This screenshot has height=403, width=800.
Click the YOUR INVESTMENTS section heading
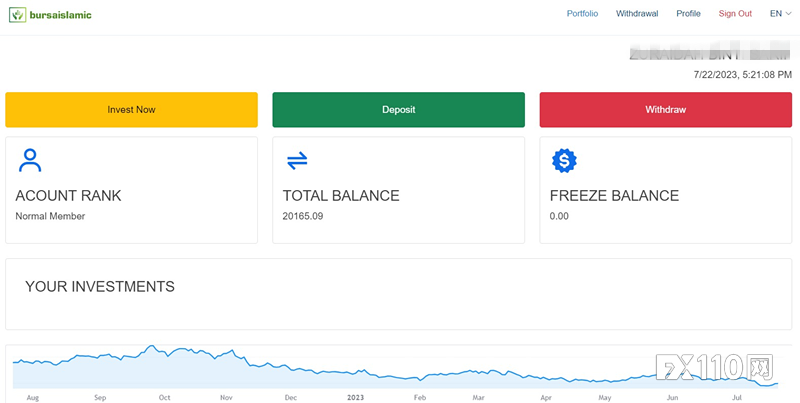tap(100, 287)
